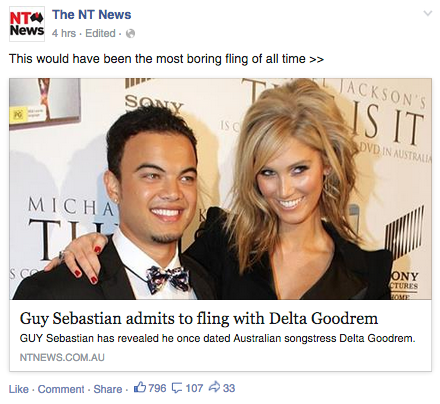The height and width of the screenshot is (404, 440).
Task: View the 107 comments count
Action: (x=194, y=388)
